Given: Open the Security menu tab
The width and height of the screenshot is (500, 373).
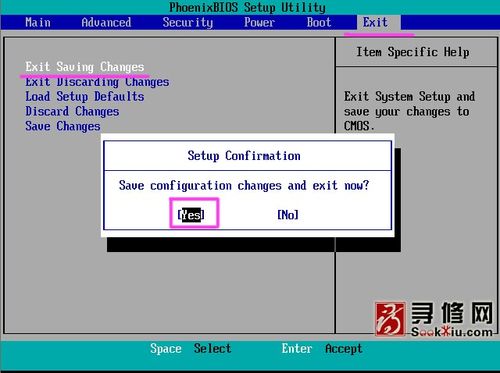Looking at the screenshot, I should coord(188,23).
